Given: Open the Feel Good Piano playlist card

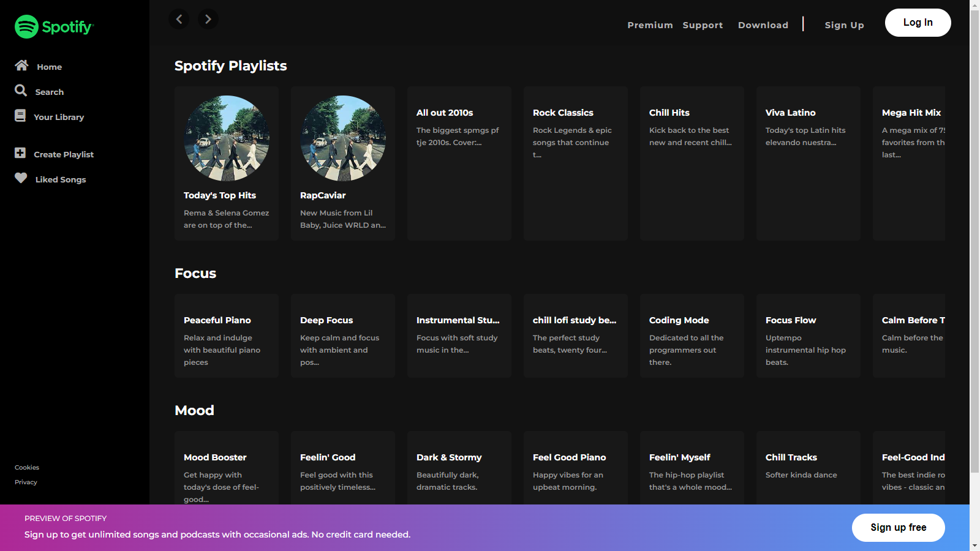Looking at the screenshot, I should pyautogui.click(x=576, y=468).
